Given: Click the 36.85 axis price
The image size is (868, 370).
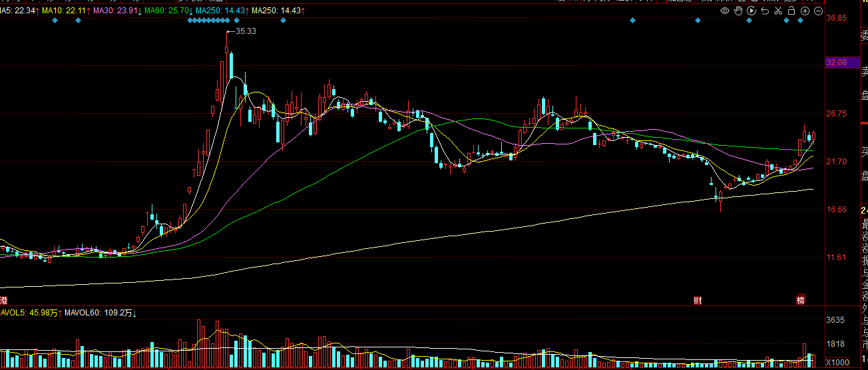Looking at the screenshot, I should 836,18.
